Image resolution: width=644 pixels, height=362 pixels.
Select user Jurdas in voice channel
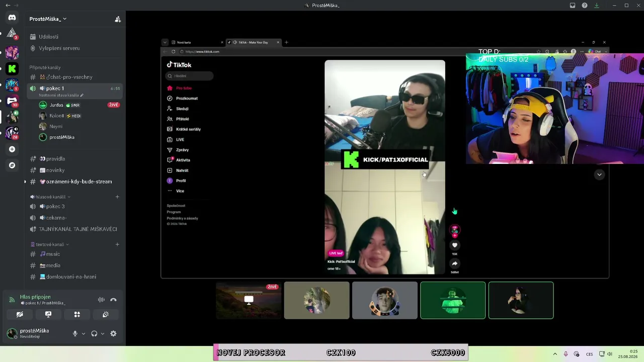point(56,105)
